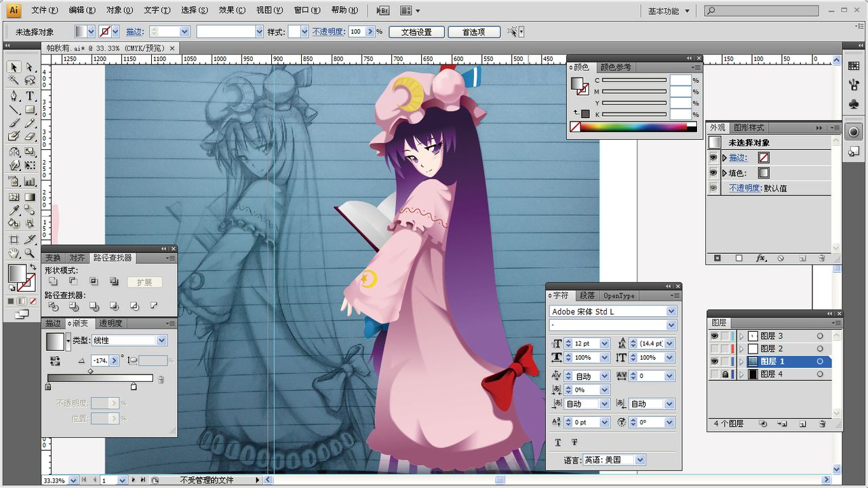Select the Pencil tool
Image resolution: width=868 pixels, height=488 pixels.
pyautogui.click(x=30, y=123)
